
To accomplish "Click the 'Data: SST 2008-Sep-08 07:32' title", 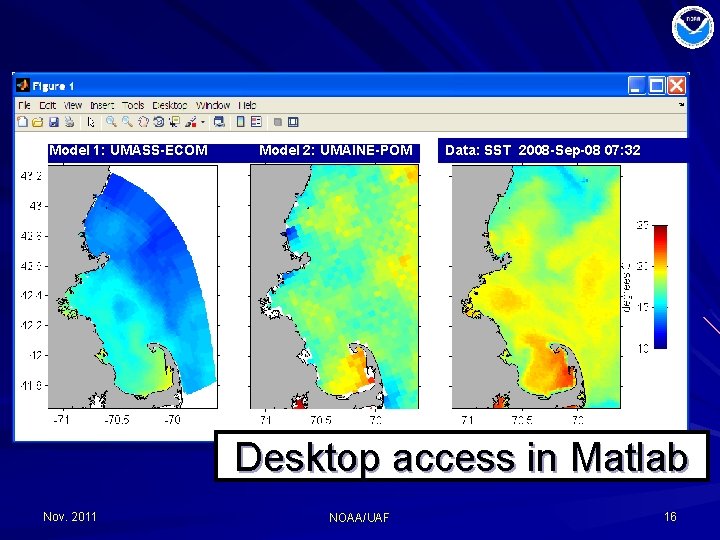I will (542, 150).
